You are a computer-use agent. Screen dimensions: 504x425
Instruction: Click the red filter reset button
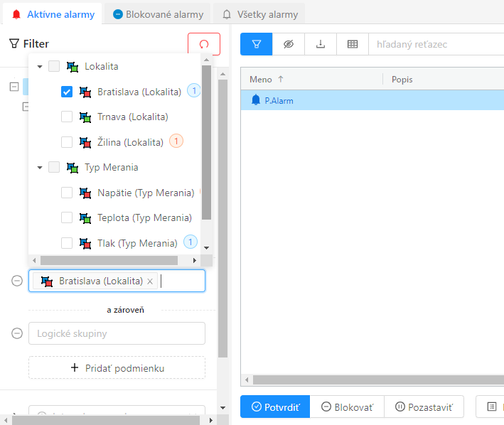point(204,44)
